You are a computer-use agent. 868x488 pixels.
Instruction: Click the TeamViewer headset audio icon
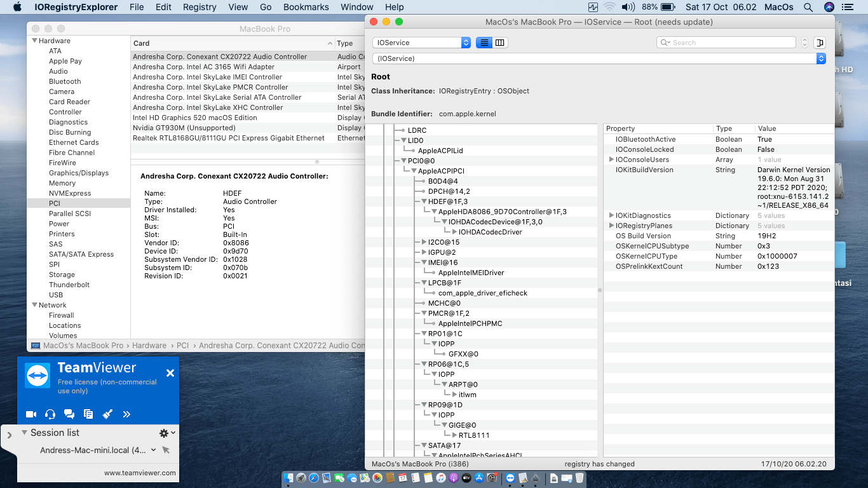[x=50, y=414]
